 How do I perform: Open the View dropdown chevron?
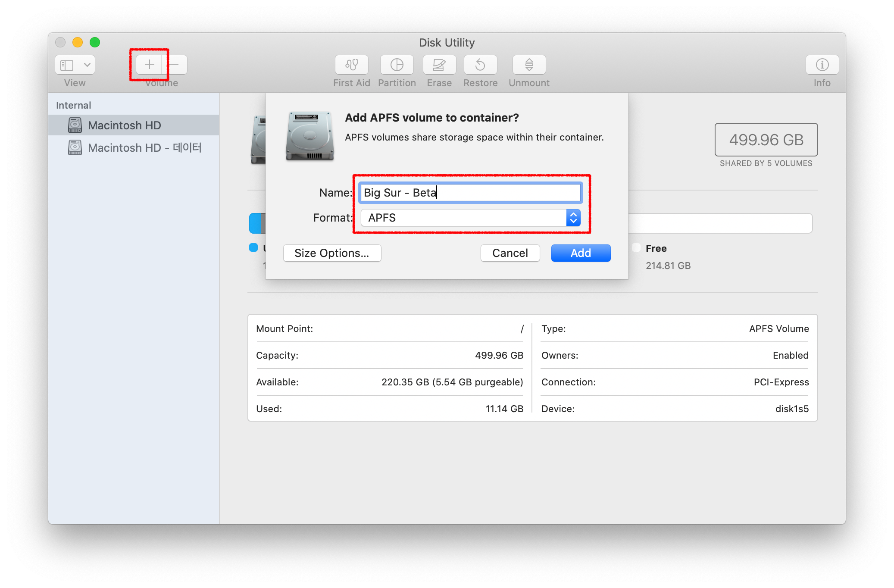point(87,65)
